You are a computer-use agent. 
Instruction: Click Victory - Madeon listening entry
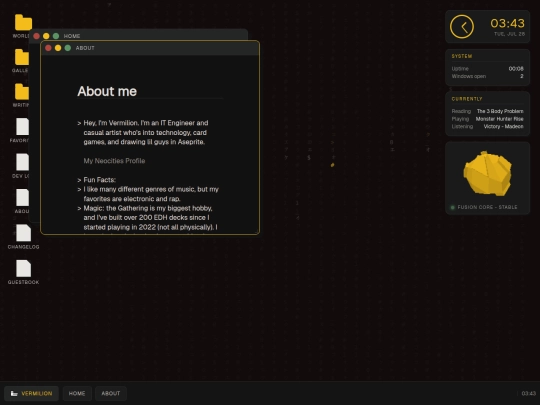coord(503,126)
